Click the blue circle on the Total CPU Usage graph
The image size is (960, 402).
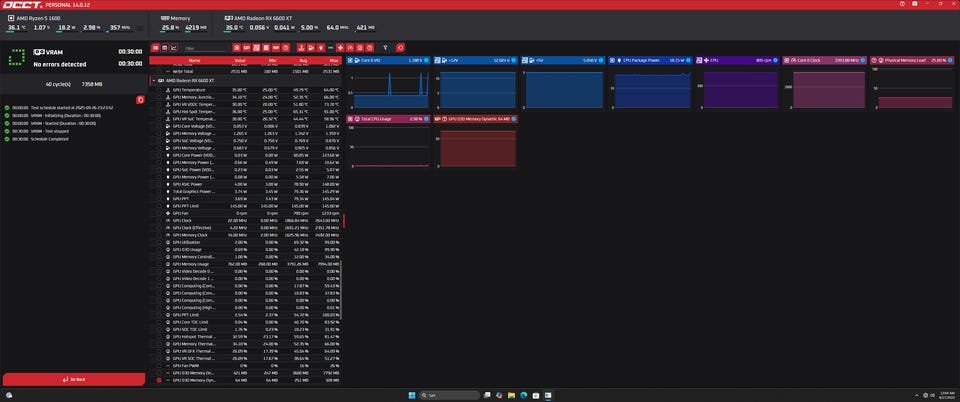coord(426,119)
